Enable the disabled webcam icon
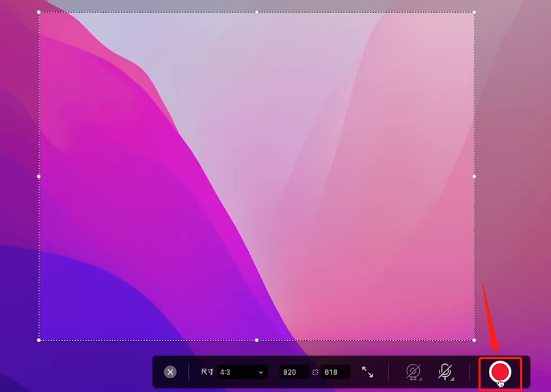Screen dimensions: 551x392 pyautogui.click(x=413, y=372)
